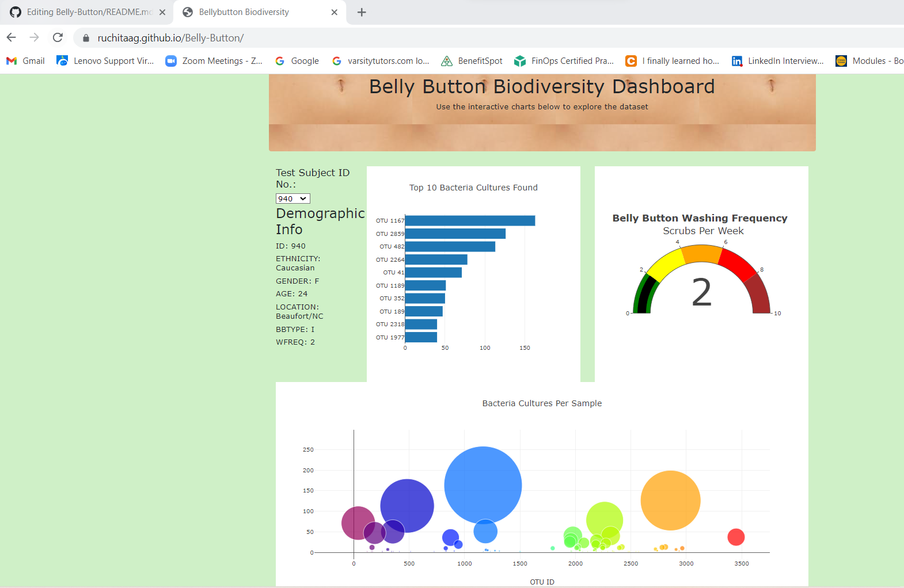The image size is (904, 588).
Task: Open the 'I finally learned' bookmark
Action: pos(672,61)
